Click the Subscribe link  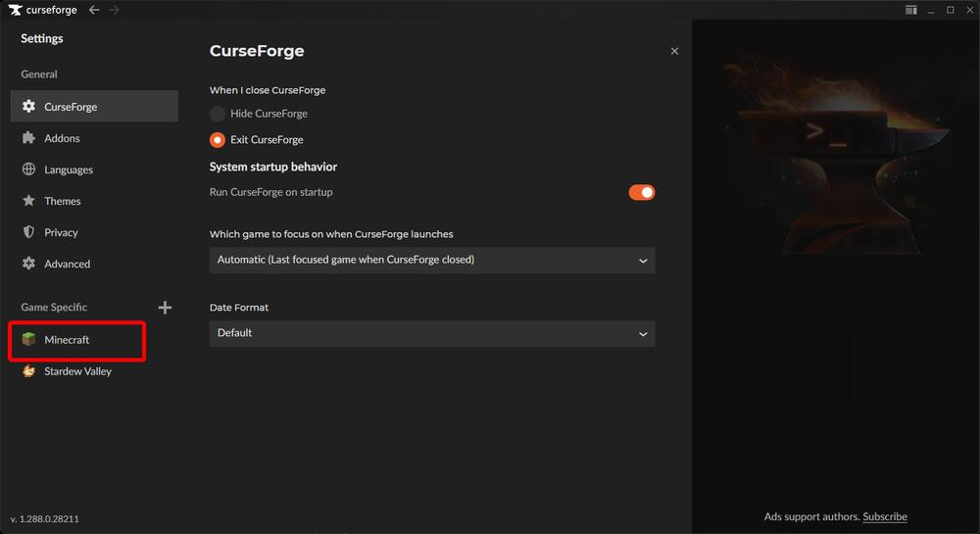click(x=884, y=516)
